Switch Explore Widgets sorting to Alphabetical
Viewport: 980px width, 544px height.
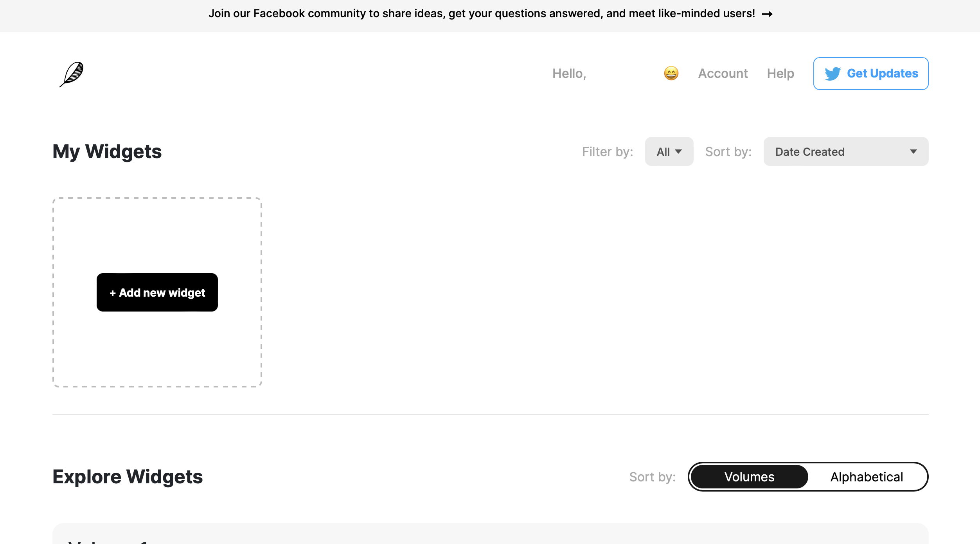(x=867, y=477)
